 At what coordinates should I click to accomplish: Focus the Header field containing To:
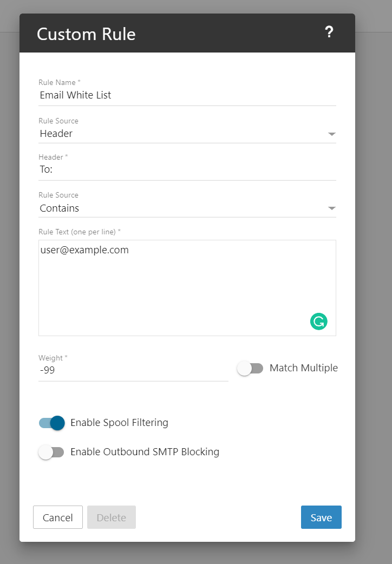(x=187, y=169)
